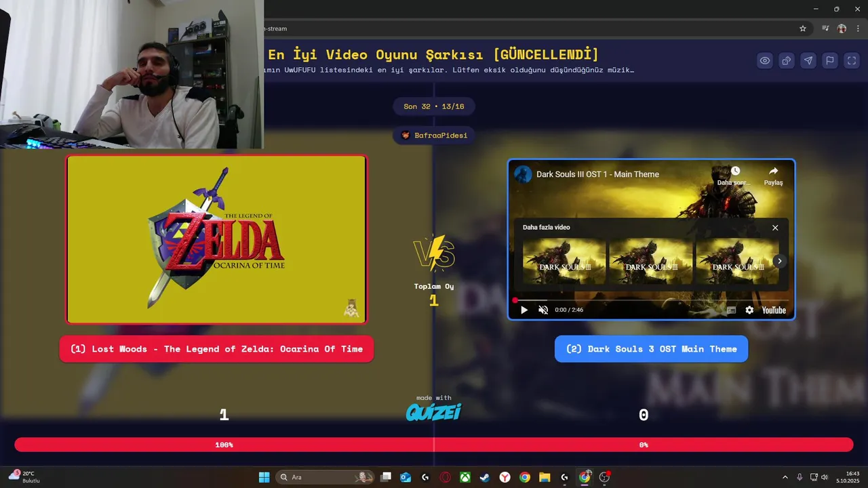This screenshot has height=488, width=868.
Task: Close the 'Daha fazla video' panel
Action: tap(775, 228)
